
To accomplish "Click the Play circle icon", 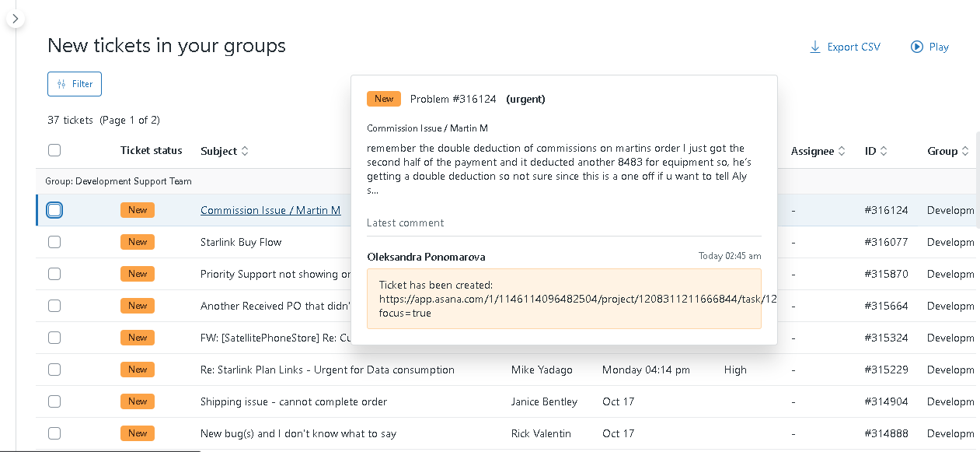I will click(x=917, y=47).
